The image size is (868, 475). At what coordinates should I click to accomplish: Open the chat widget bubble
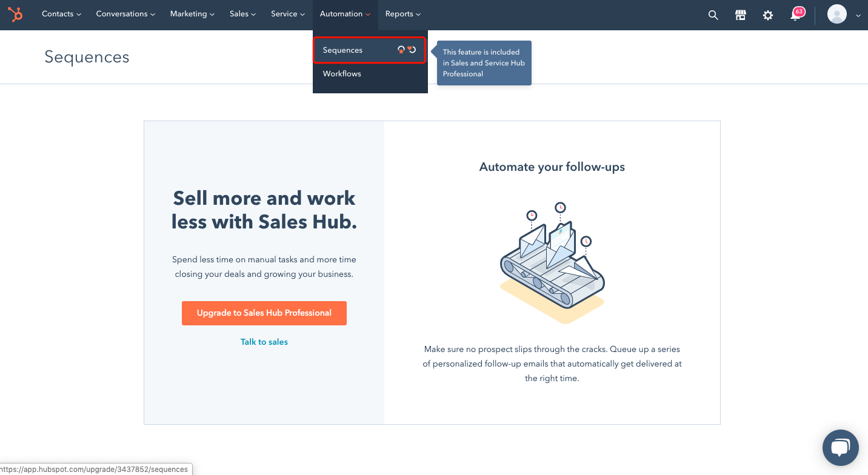[840, 448]
